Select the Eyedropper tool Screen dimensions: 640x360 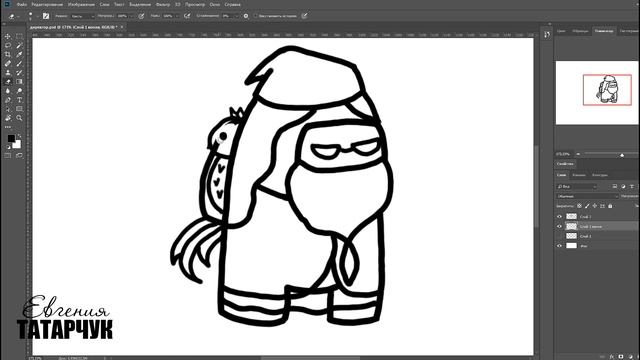19,54
